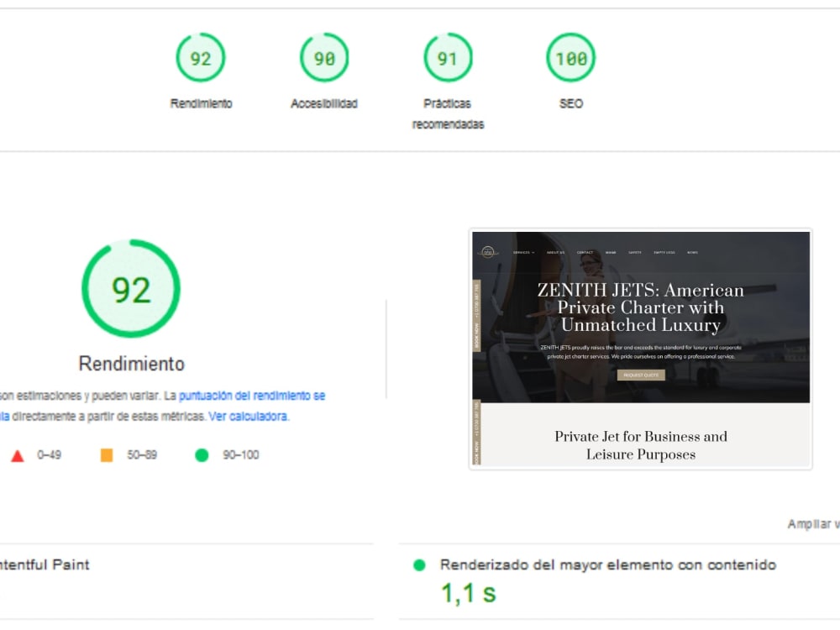Click the 'Rendimiento' heading under large gauge

tap(132, 364)
